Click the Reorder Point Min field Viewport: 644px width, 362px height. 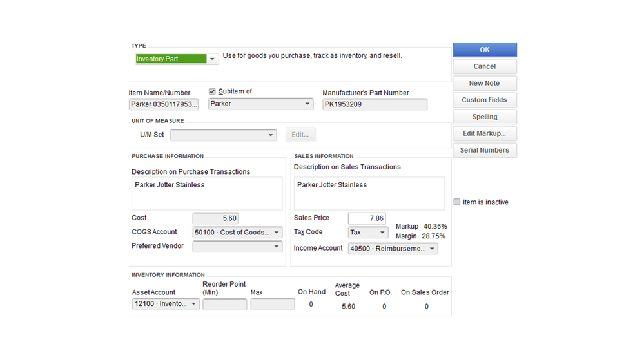[x=224, y=304]
